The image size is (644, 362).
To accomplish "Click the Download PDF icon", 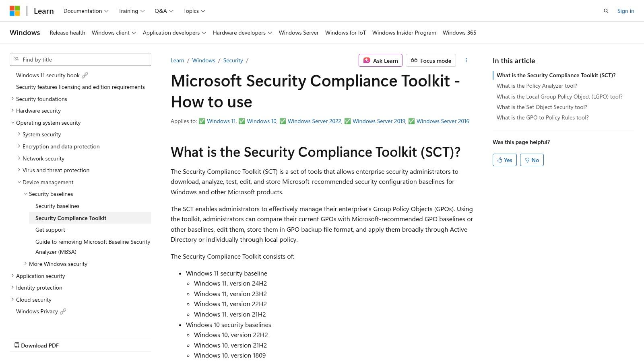I will [x=17, y=345].
